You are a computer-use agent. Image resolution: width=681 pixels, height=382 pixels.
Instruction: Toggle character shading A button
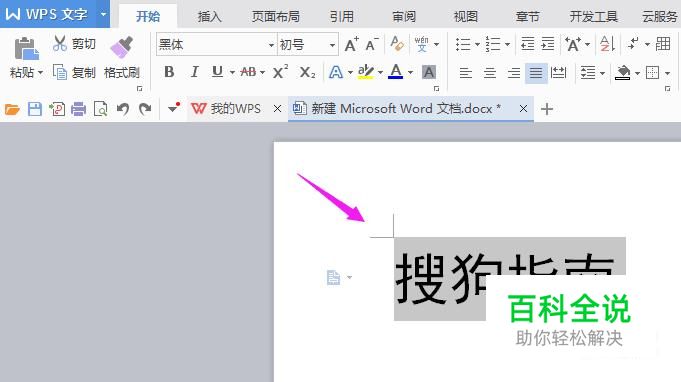click(429, 72)
